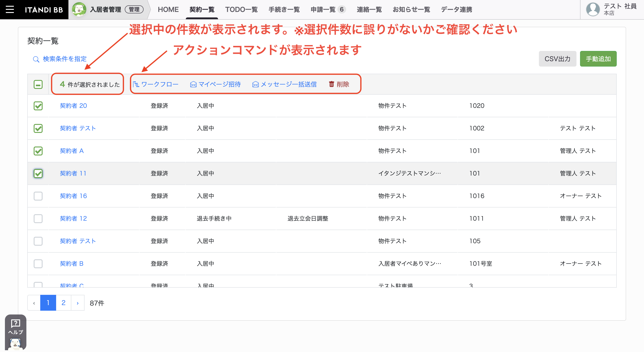644x352 pixels.
Task: Open 契約者 20 contract link
Action: click(x=73, y=106)
